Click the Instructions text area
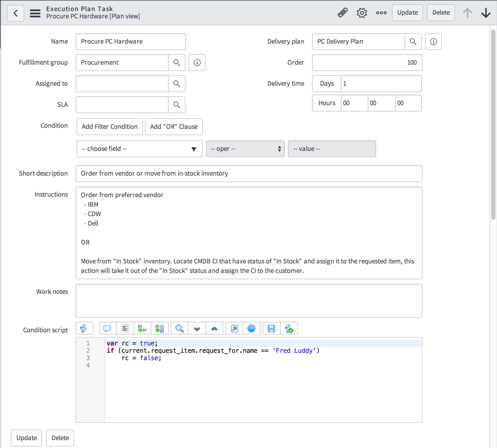 (x=249, y=233)
